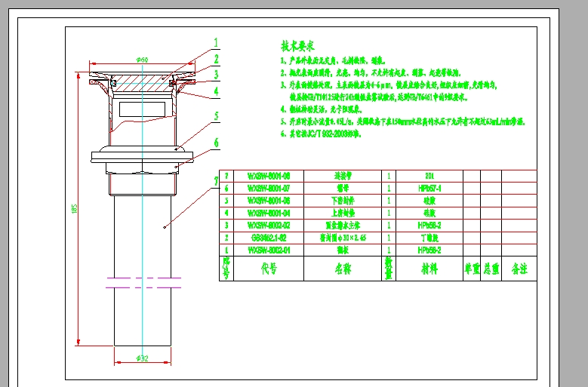The height and width of the screenshot is (387, 588).
Task: Click part balloon number 5
Action: pos(216,115)
